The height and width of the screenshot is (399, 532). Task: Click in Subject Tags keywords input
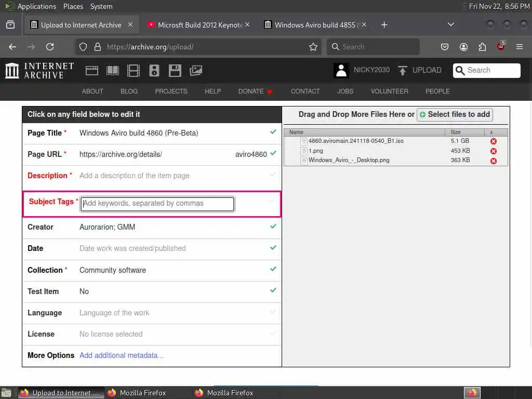157,204
